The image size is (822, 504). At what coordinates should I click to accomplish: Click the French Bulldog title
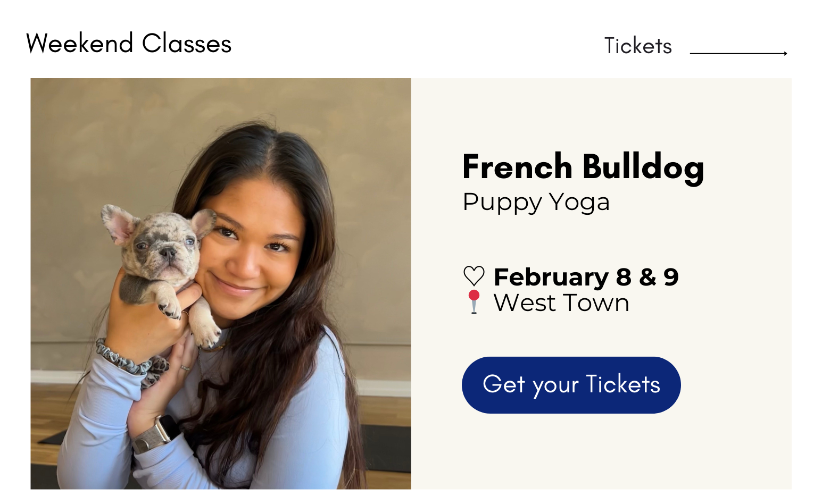click(x=583, y=167)
